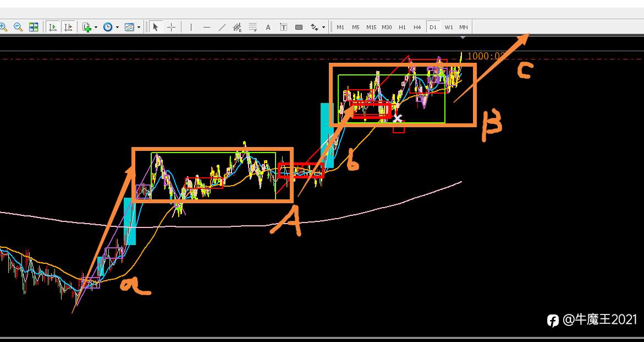
Task: Expand the Templates dropdown arrow
Action: click(139, 28)
